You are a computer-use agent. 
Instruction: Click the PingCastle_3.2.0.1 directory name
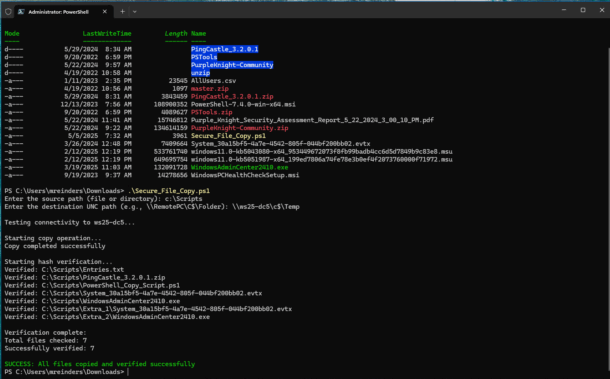224,49
